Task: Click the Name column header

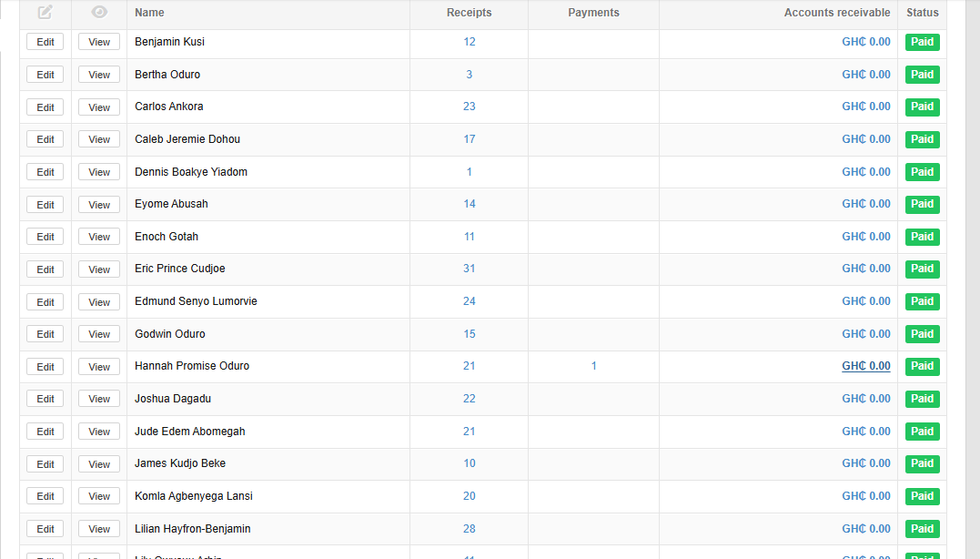Action: (x=149, y=13)
